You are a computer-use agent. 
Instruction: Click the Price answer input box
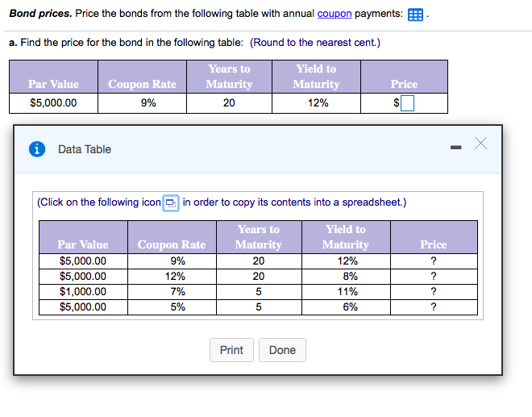click(x=407, y=103)
